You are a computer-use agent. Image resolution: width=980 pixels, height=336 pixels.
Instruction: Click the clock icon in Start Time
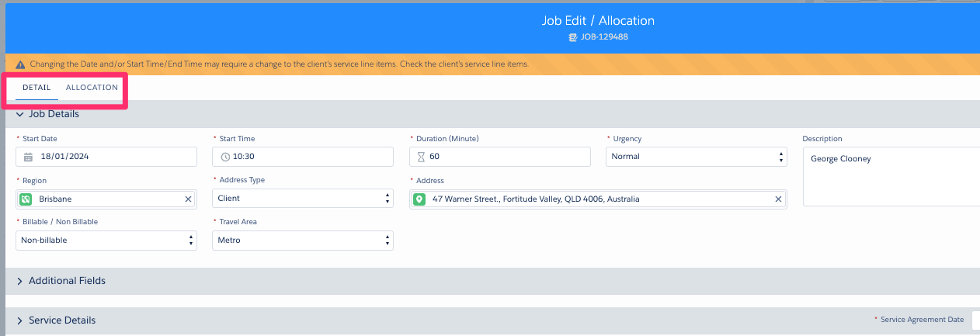click(x=226, y=157)
